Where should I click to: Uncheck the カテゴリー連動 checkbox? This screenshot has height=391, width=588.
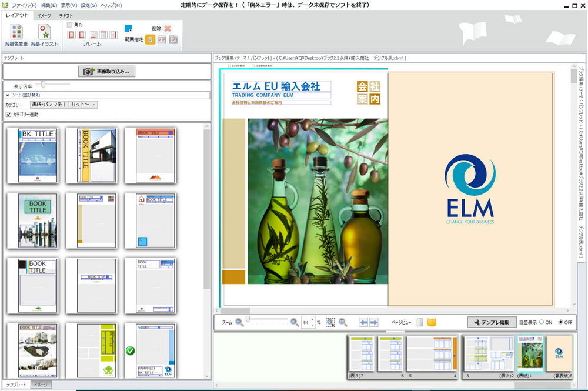pyautogui.click(x=8, y=114)
